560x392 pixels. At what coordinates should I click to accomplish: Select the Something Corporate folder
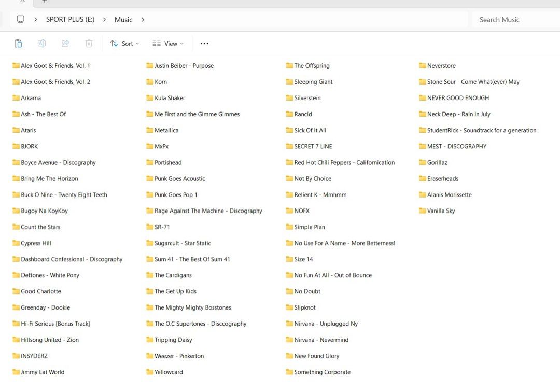click(x=318, y=372)
